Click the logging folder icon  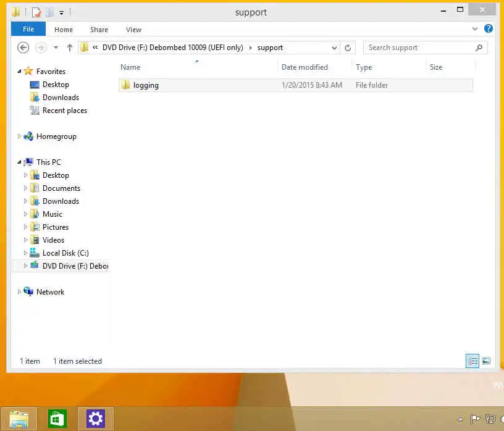click(125, 85)
